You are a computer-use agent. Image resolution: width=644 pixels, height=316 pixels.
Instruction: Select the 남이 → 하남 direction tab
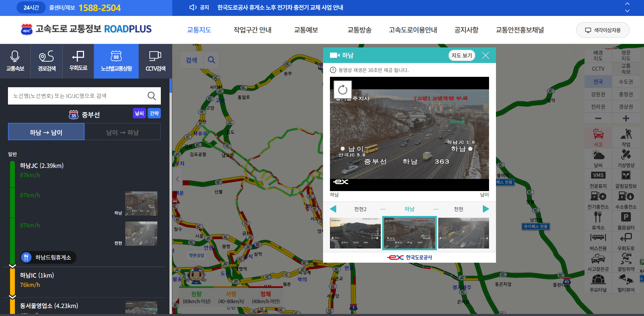coord(122,132)
